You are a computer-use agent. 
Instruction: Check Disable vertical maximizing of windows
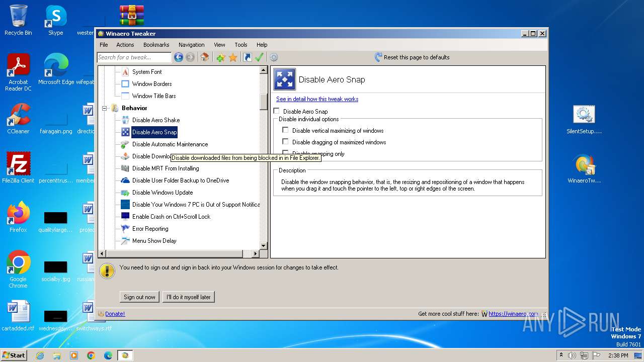point(285,130)
